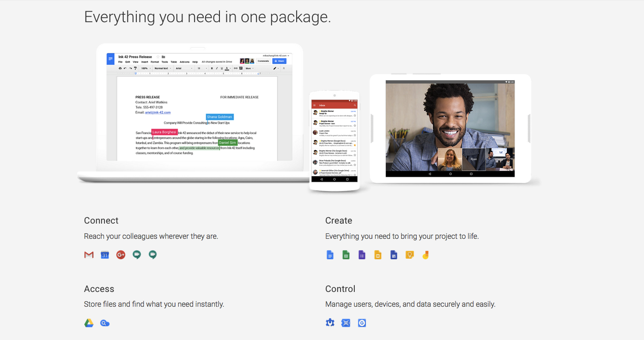The image size is (644, 340).
Task: Open the Google Keep lightbulb icon
Action: pos(409,255)
